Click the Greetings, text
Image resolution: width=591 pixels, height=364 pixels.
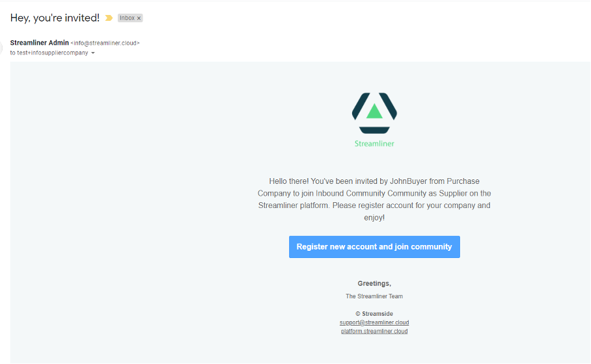coord(374,283)
